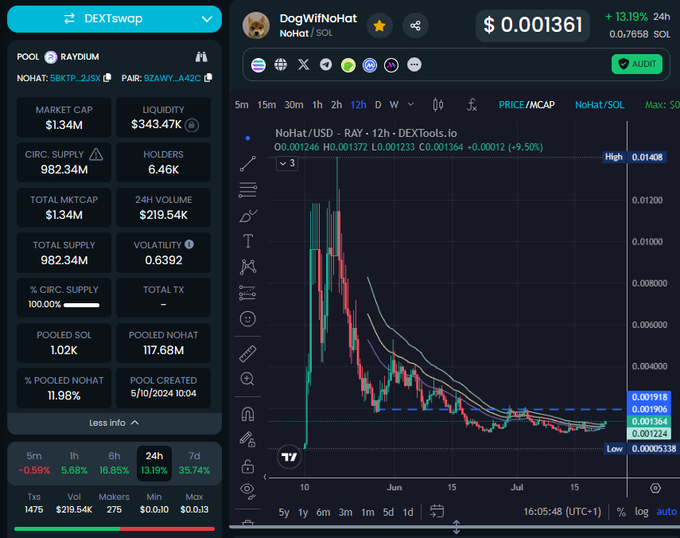Click the binoculars icon in pool panel
Viewport: 680px width, 538px height.
pyautogui.click(x=201, y=57)
